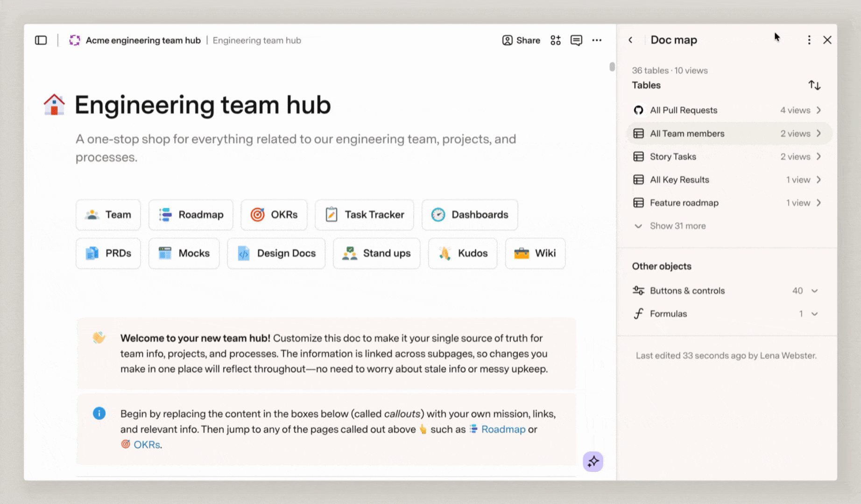861x504 pixels.
Task: Open the three-dot more options menu beside comments
Action: (x=597, y=40)
